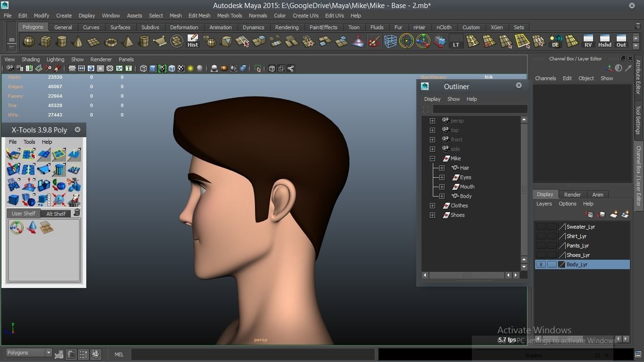Expand the Hair node in Outliner
The height and width of the screenshot is (362, 644).
tap(442, 168)
